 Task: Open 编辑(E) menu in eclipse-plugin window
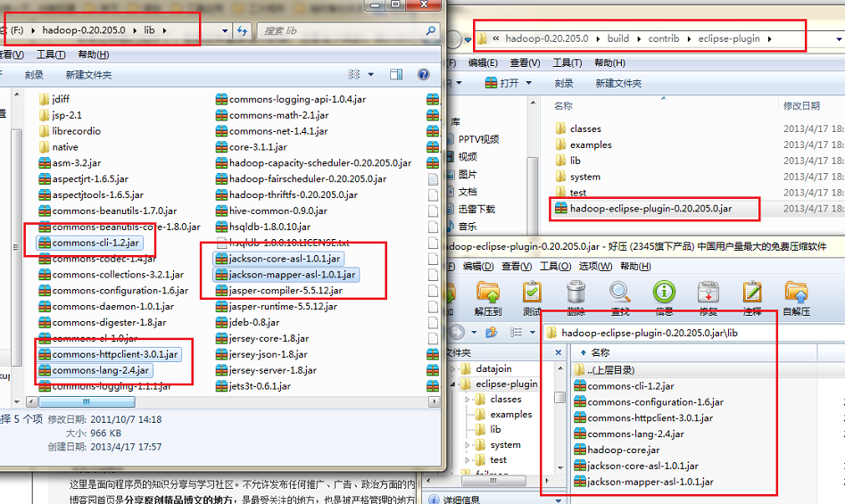coord(483,63)
